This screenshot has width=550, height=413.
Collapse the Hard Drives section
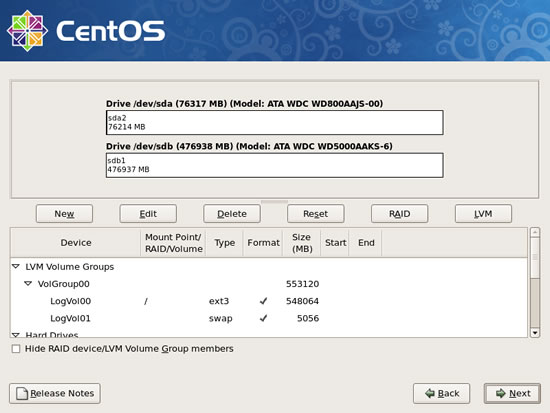click(x=16, y=335)
